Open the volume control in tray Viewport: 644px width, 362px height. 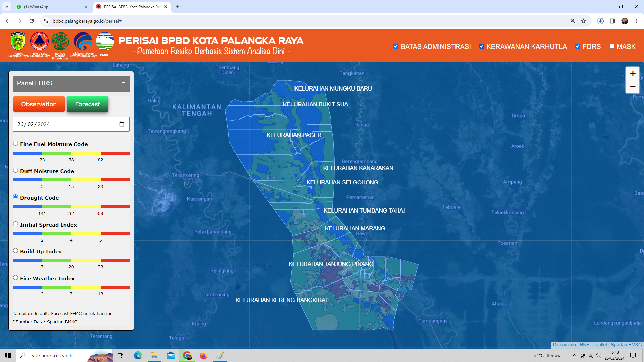pyautogui.click(x=599, y=355)
